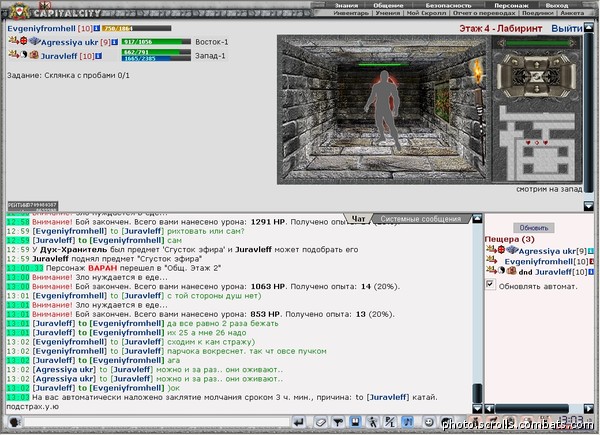This screenshot has width=600, height=435.
Task: Open the Инвентарь submenu item
Action: click(351, 13)
